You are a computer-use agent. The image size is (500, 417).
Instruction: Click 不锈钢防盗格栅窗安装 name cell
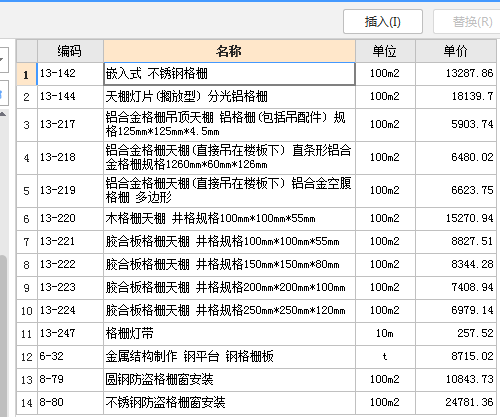pyautogui.click(x=229, y=403)
